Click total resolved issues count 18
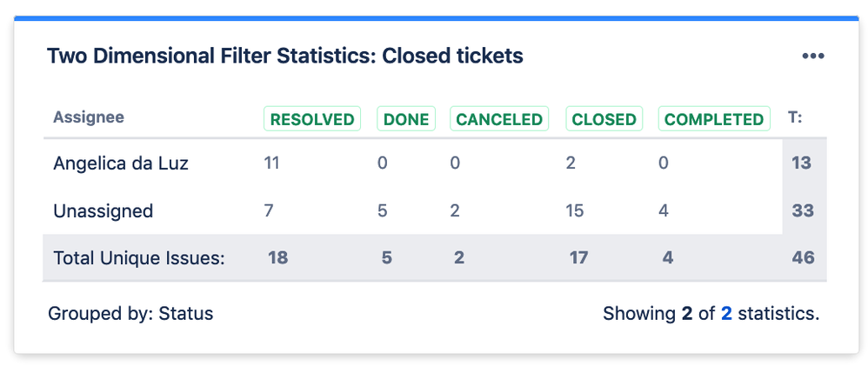868x366 pixels. tap(278, 258)
